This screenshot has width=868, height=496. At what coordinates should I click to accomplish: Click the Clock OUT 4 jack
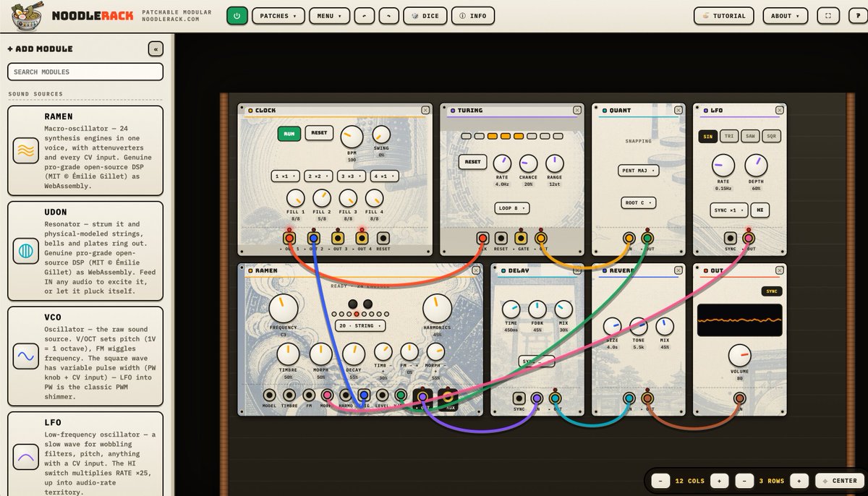(362, 238)
